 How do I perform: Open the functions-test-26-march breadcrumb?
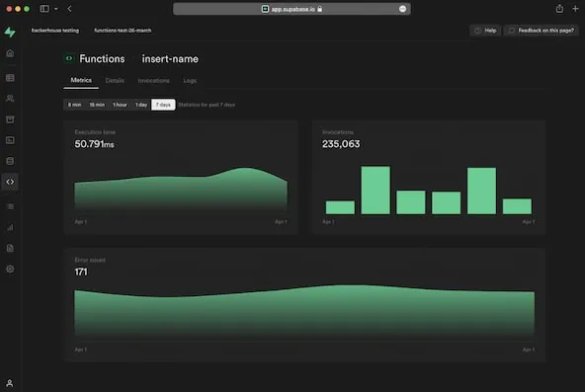123,31
